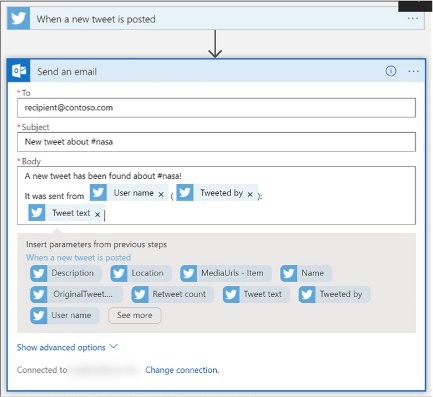Remove Tweet text token from the body

pyautogui.click(x=97, y=214)
